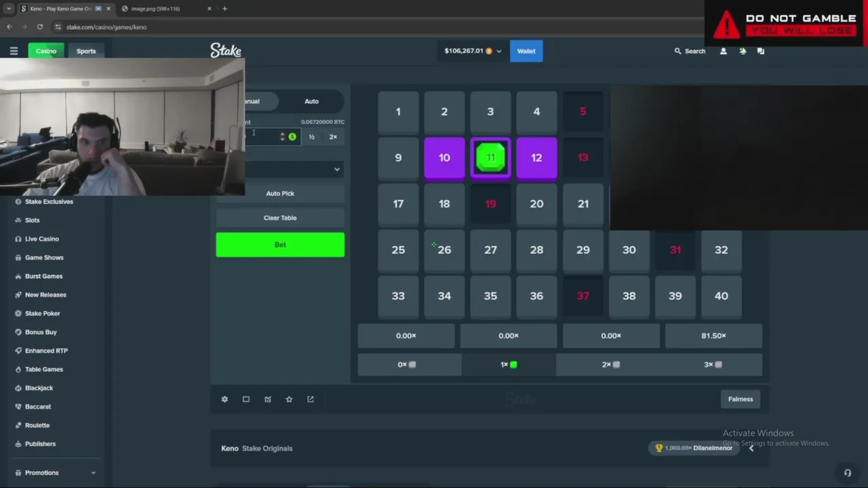
Task: Click the New Releases rocket icon
Action: [x=18, y=295]
